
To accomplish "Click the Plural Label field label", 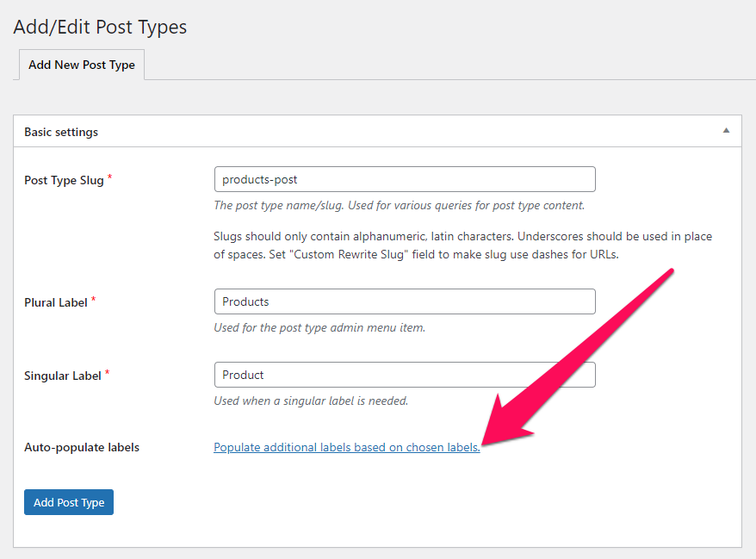I will [x=56, y=302].
